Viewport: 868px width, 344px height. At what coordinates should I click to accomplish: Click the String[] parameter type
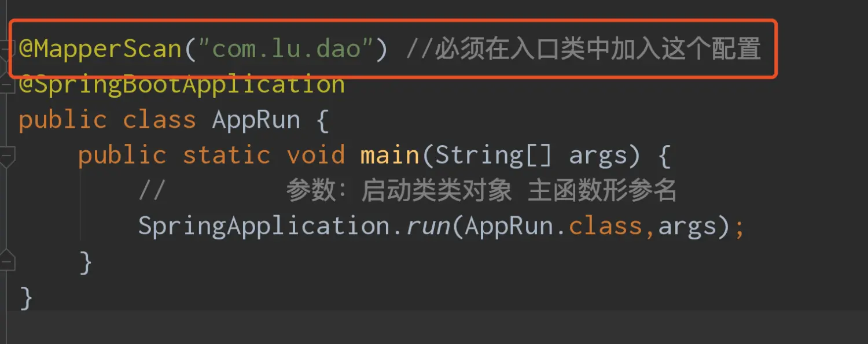[494, 157]
